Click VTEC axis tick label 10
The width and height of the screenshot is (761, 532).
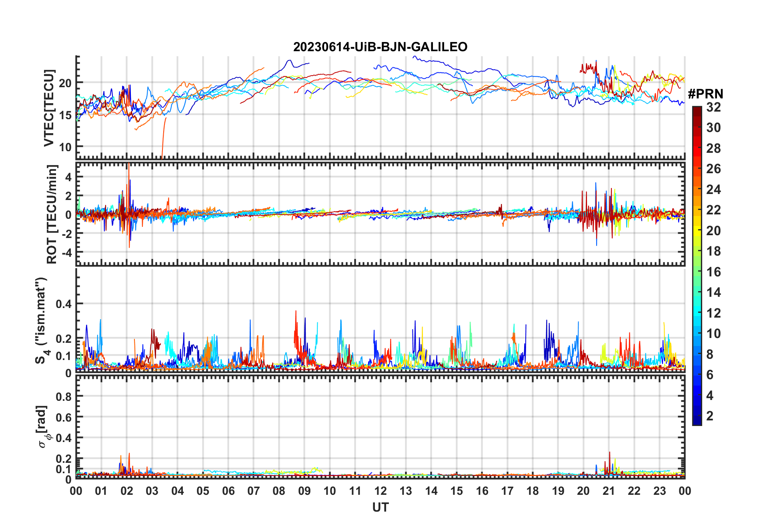click(65, 147)
